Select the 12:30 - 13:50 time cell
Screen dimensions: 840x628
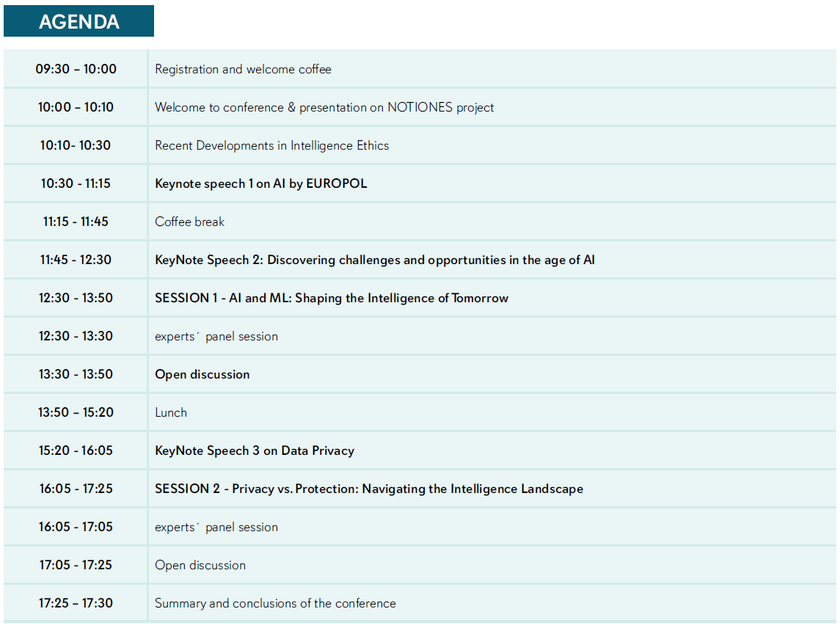tap(76, 298)
